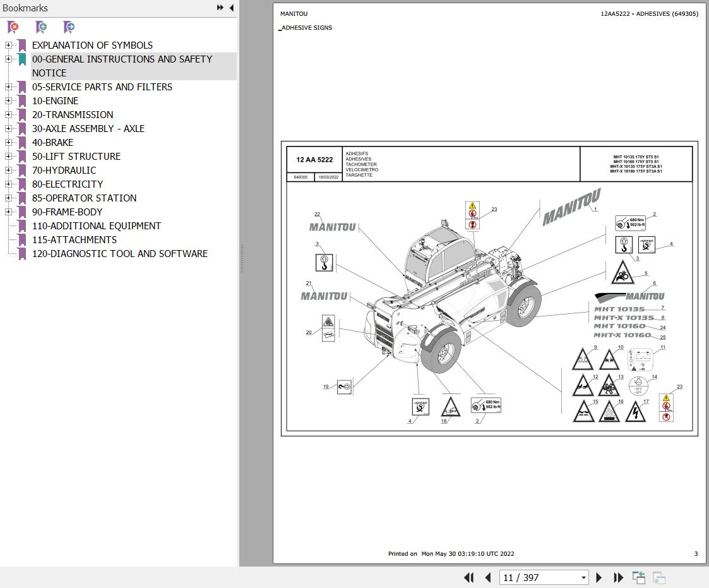709x588 pixels.
Task: Click the 12AA5222 - ADHESIVES (649305) header
Action: (x=649, y=13)
